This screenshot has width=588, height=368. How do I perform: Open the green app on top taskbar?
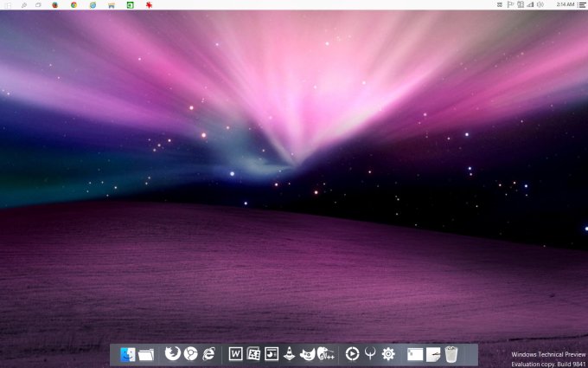130,5
